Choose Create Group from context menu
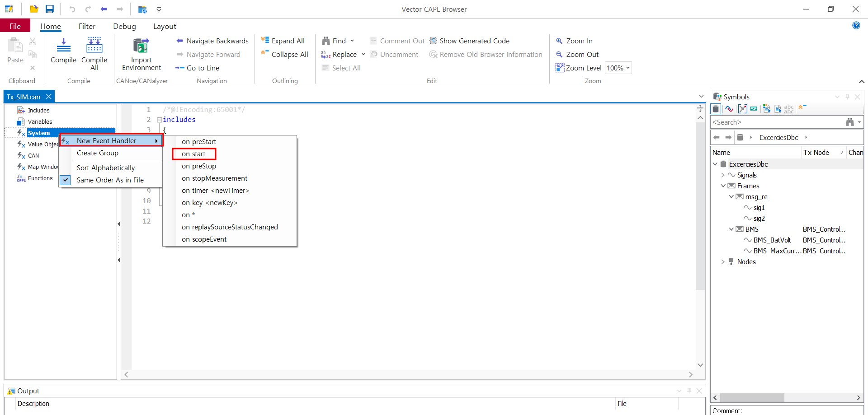This screenshot has height=415, width=868. pyautogui.click(x=98, y=153)
